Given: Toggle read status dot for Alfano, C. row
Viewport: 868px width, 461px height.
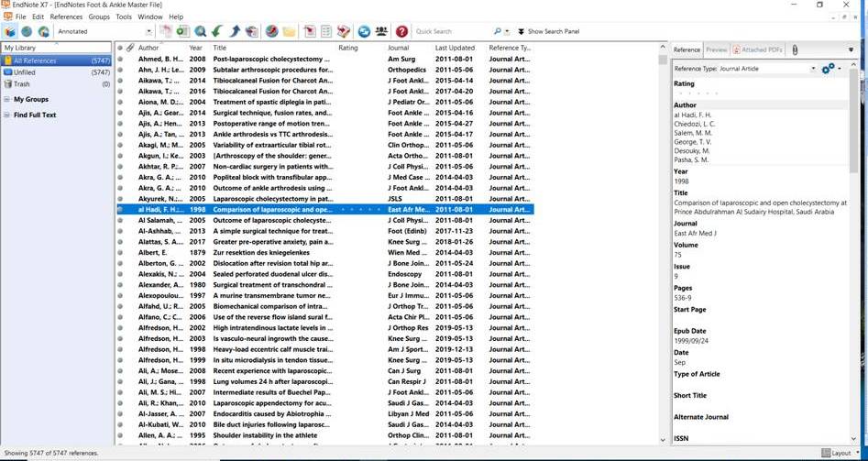Looking at the screenshot, I should 120,317.
